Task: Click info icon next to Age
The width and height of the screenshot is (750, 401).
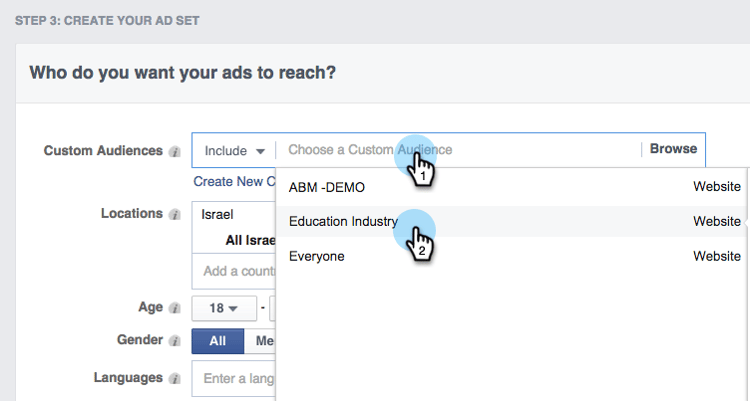Action: coord(175,309)
